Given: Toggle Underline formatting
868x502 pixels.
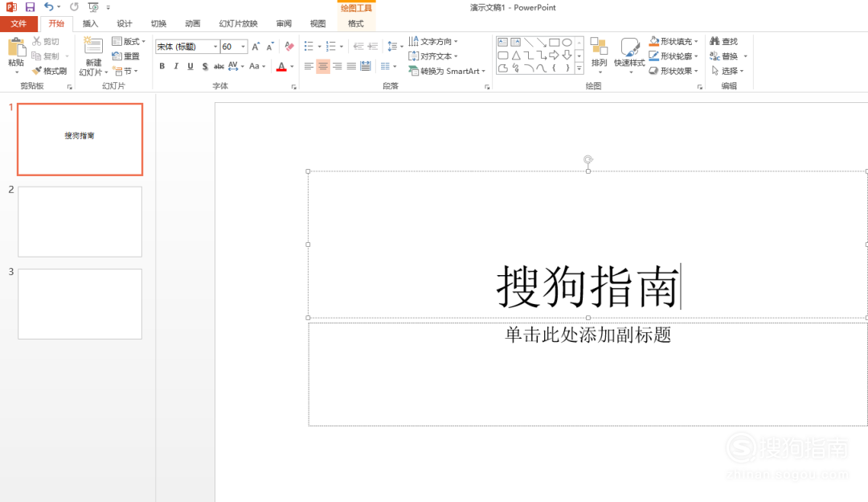Looking at the screenshot, I should point(190,67).
